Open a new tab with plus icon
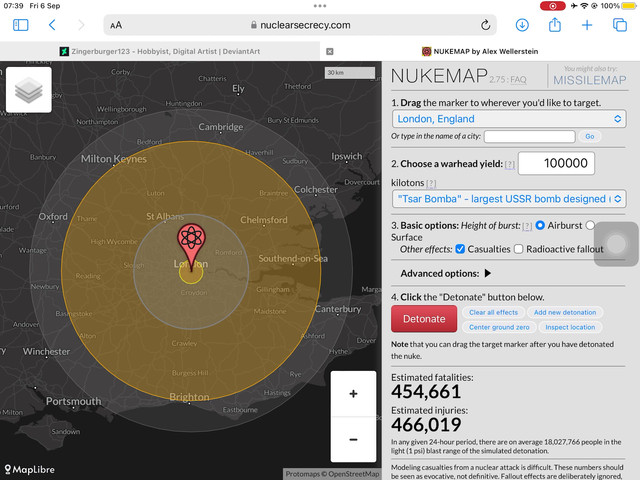 pos(587,25)
